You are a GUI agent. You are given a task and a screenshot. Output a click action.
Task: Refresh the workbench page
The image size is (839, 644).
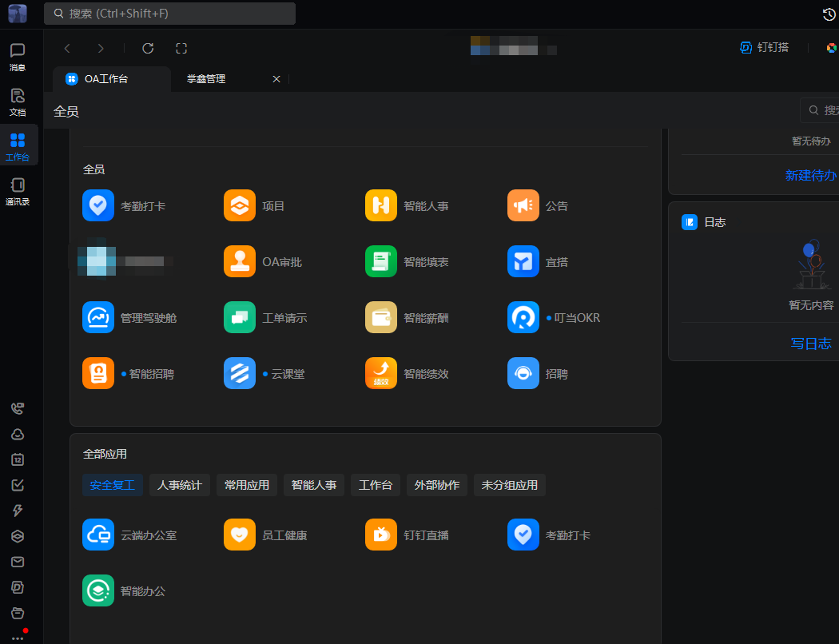148,48
